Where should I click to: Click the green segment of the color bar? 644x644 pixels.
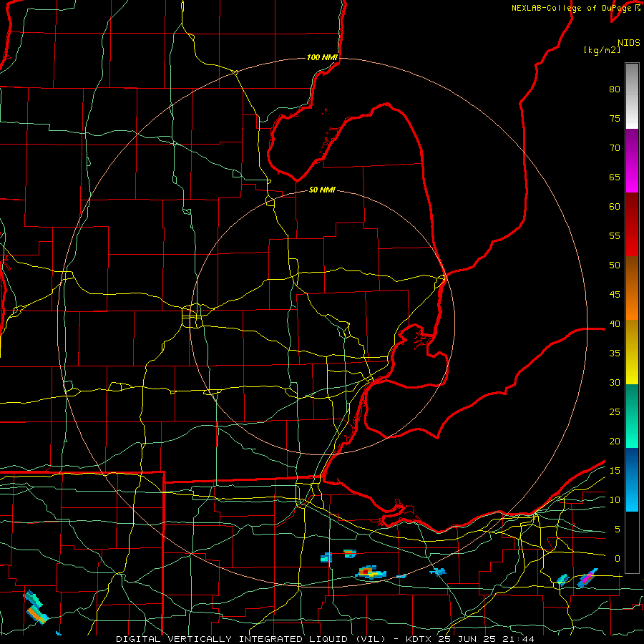(632, 416)
